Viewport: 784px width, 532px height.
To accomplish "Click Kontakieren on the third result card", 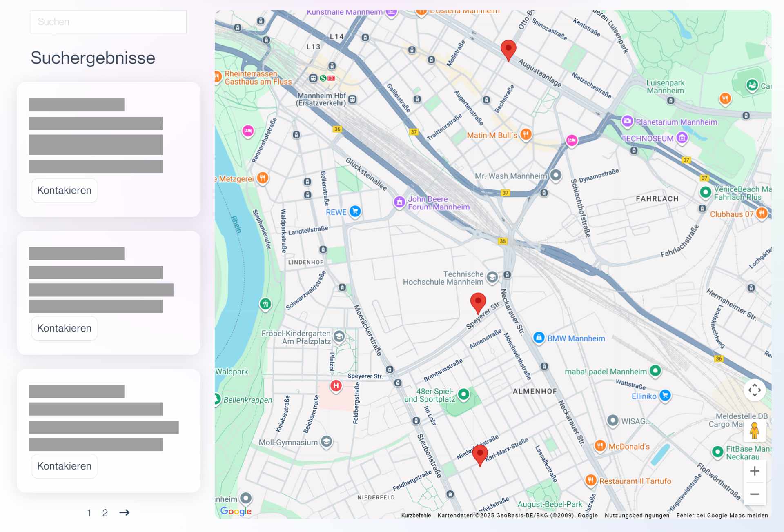I will [65, 466].
